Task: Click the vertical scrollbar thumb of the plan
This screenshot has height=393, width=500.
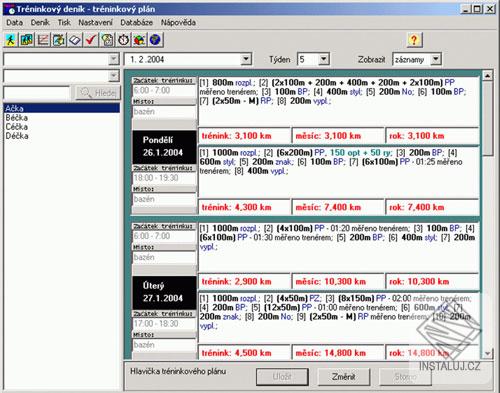Action: [487, 118]
